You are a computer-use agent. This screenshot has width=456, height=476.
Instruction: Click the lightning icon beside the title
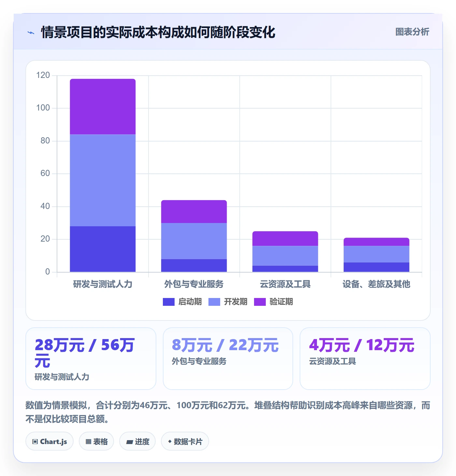(x=31, y=33)
